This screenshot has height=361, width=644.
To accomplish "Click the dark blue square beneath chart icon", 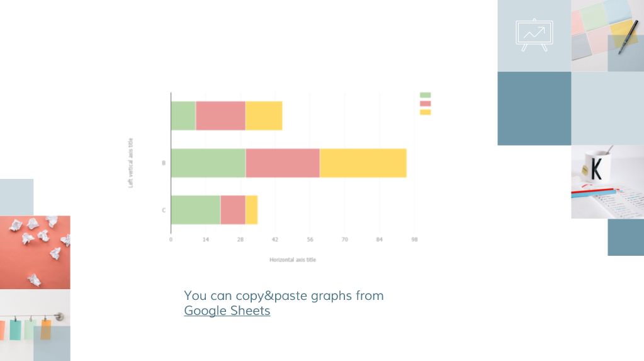I will tap(534, 108).
